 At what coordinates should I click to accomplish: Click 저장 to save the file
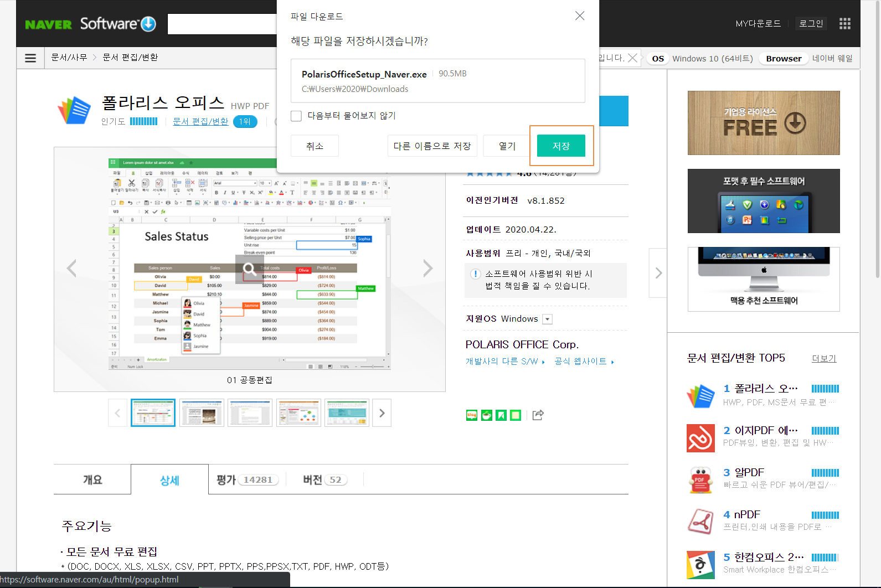pos(561,146)
